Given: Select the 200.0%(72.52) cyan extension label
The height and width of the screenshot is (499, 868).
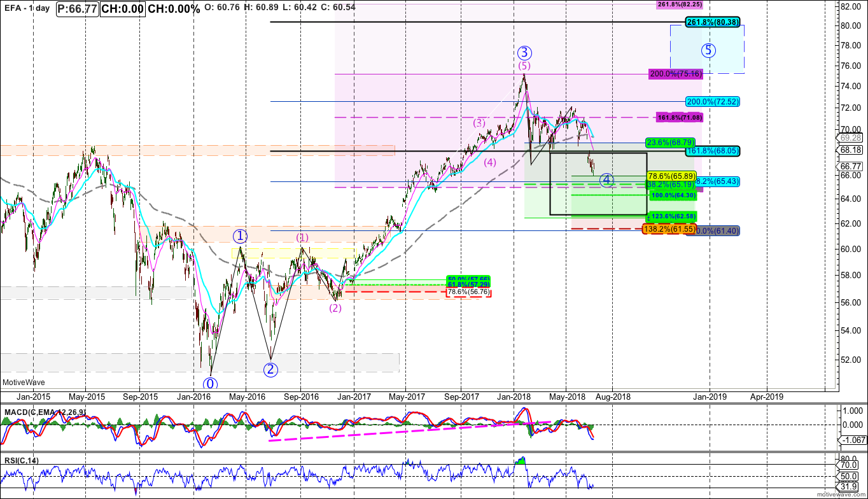Looking at the screenshot, I should (x=713, y=101).
